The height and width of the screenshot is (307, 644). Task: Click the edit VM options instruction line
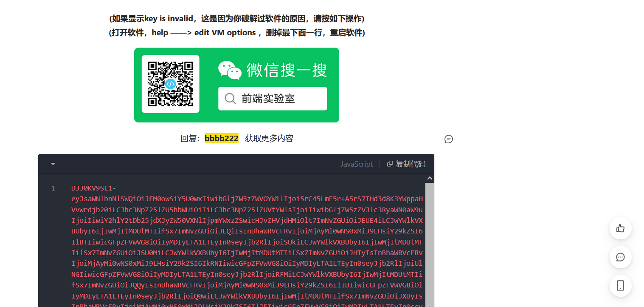pyautogui.click(x=237, y=33)
